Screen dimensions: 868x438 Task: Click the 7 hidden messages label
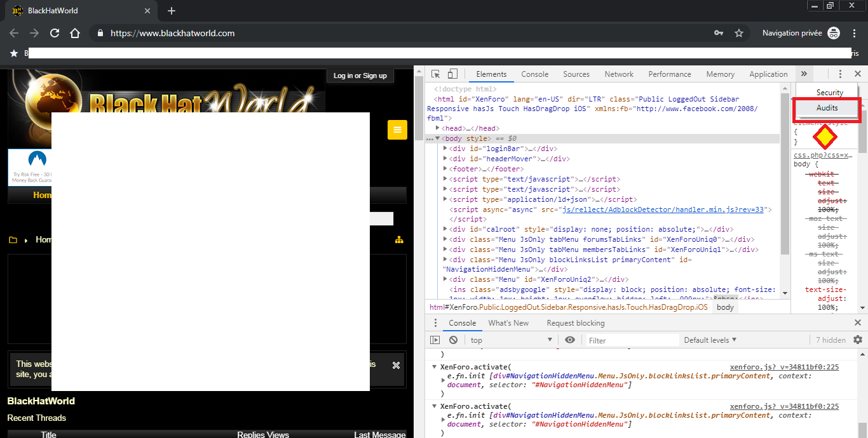pyautogui.click(x=831, y=340)
